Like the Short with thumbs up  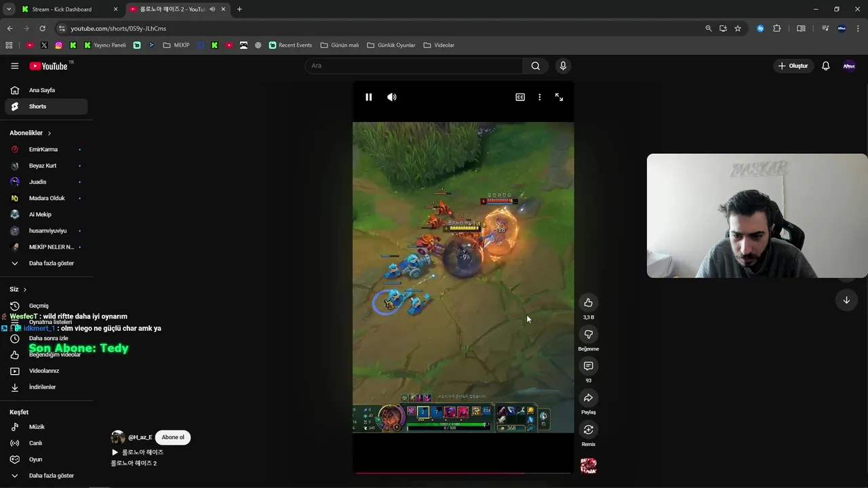[589, 302]
